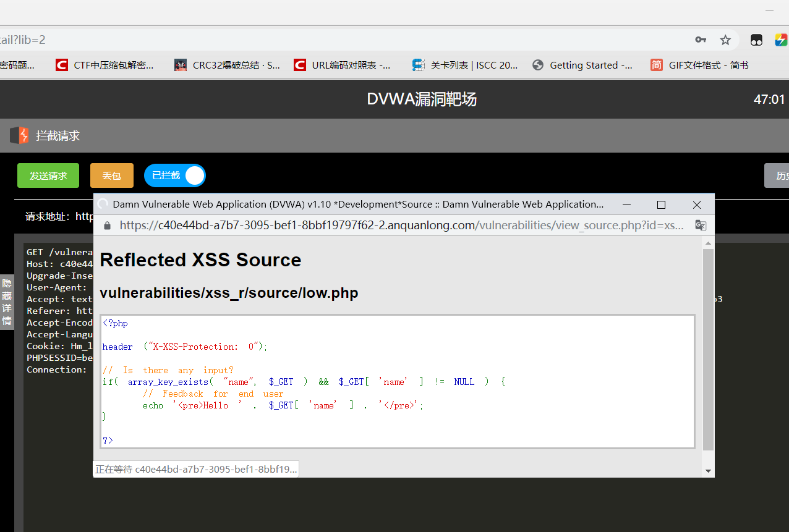Click the popup scrollbar up arrow
789x532 pixels.
point(708,243)
